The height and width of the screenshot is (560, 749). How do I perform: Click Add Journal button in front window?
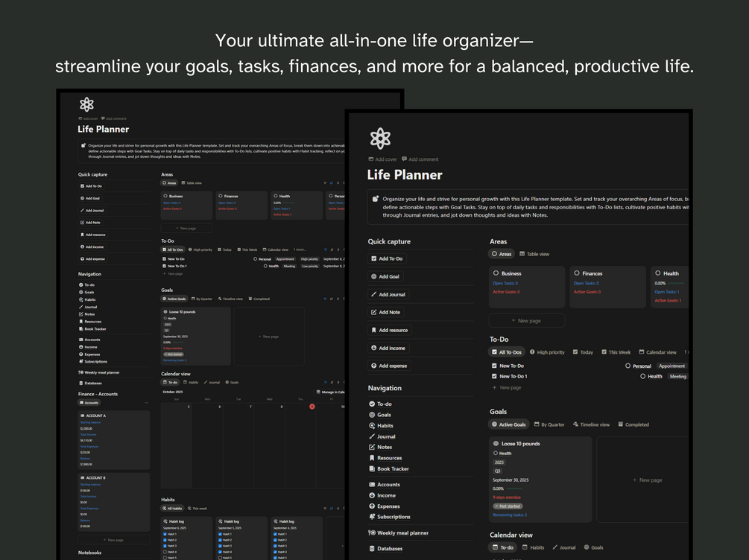point(388,295)
